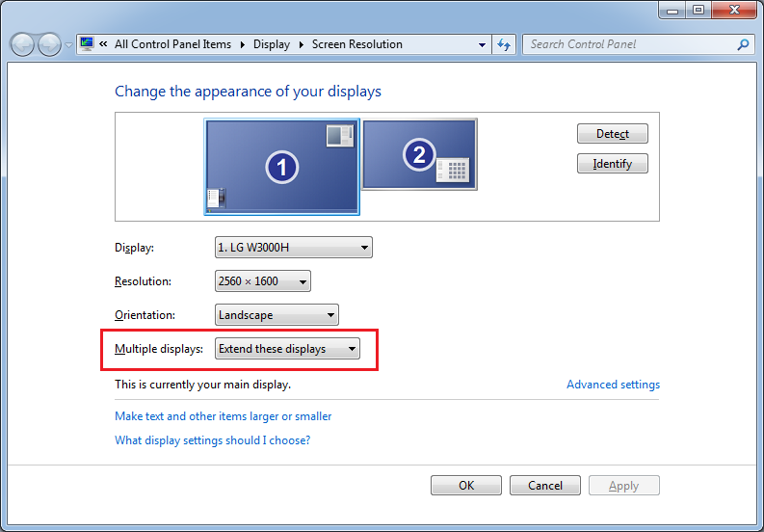The width and height of the screenshot is (764, 532).
Task: Click the Identify button
Action: tap(613, 163)
